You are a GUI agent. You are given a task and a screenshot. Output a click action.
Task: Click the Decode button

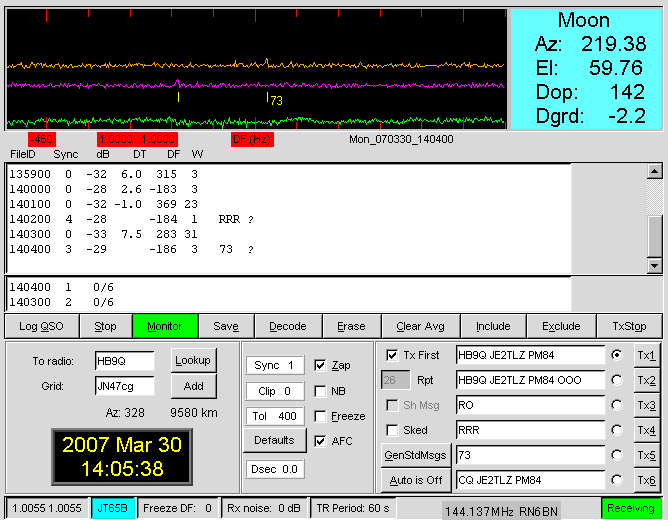tap(288, 326)
